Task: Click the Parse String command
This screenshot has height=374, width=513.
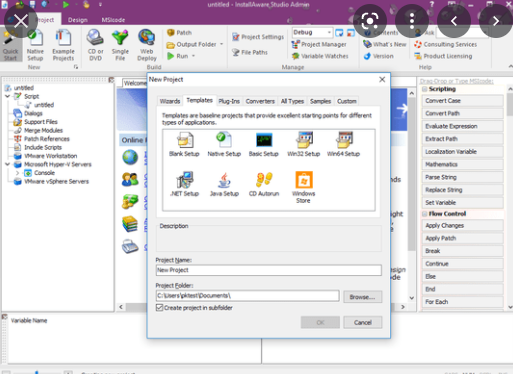Action: coord(462,177)
